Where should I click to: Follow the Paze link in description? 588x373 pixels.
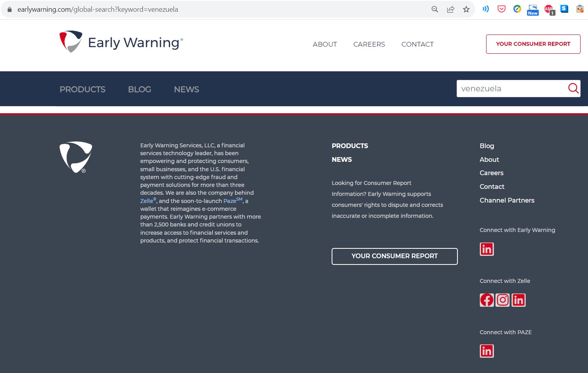233,201
